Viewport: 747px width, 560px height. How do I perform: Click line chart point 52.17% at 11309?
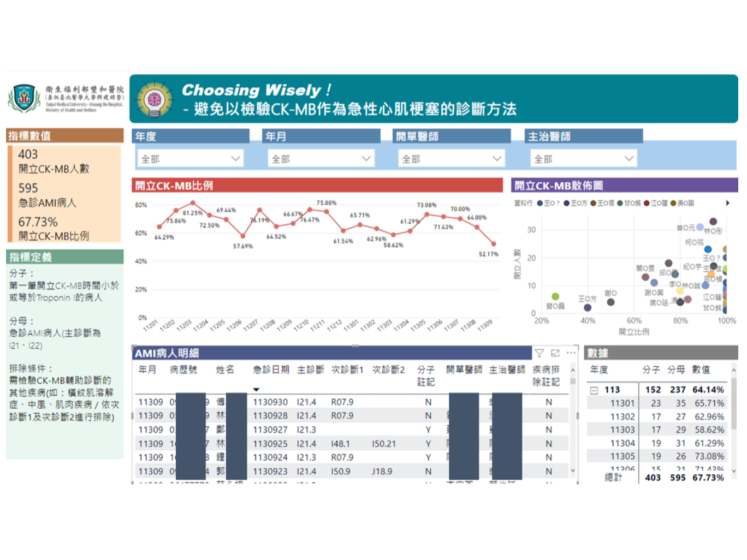494,244
